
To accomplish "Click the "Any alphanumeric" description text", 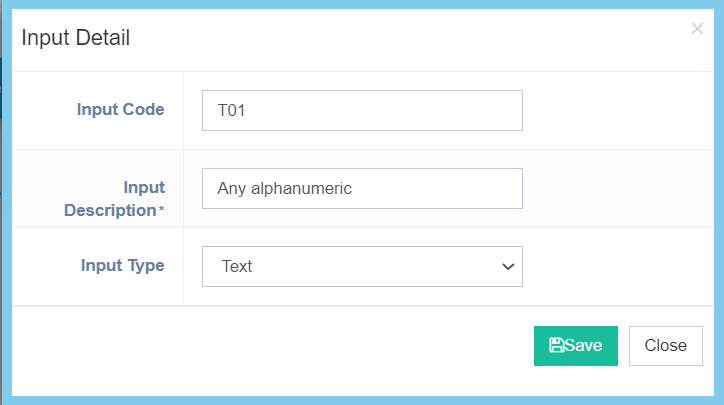I will [284, 188].
